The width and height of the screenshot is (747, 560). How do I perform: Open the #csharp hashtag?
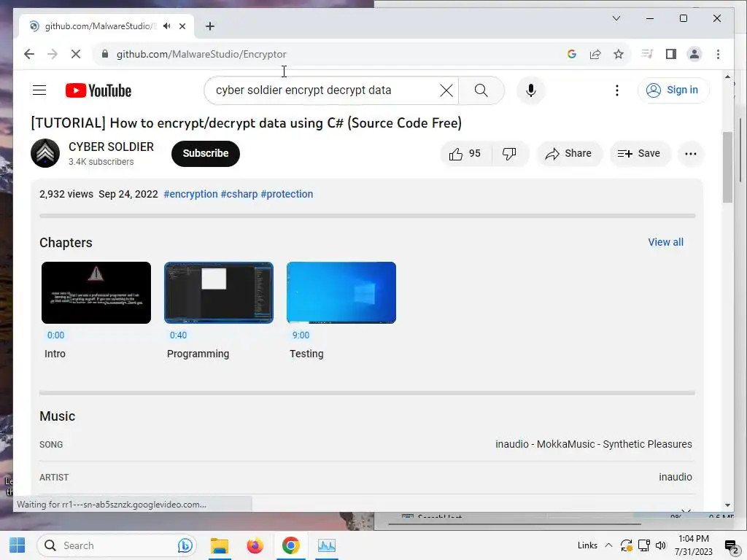point(239,194)
